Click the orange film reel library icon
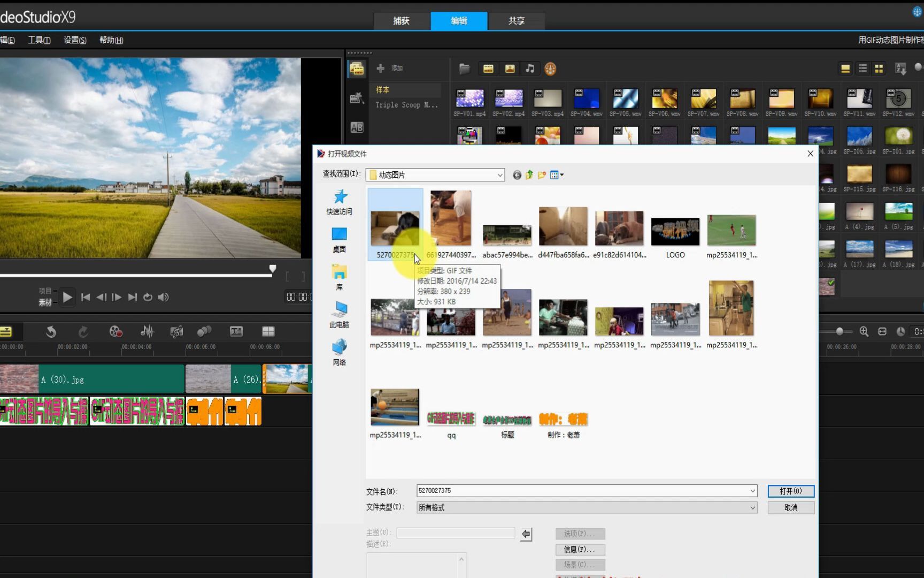This screenshot has height=578, width=924. coord(550,69)
